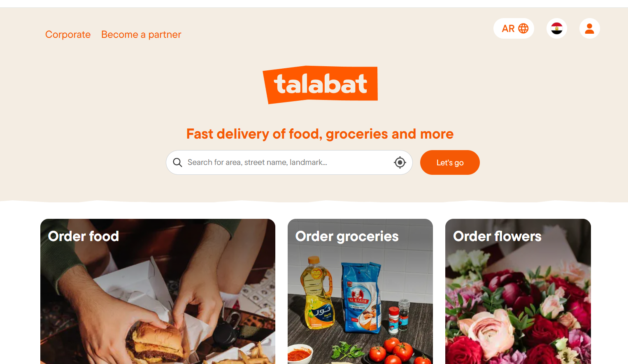Image resolution: width=628 pixels, height=364 pixels.
Task: Open the Order flowers card
Action: 518,291
